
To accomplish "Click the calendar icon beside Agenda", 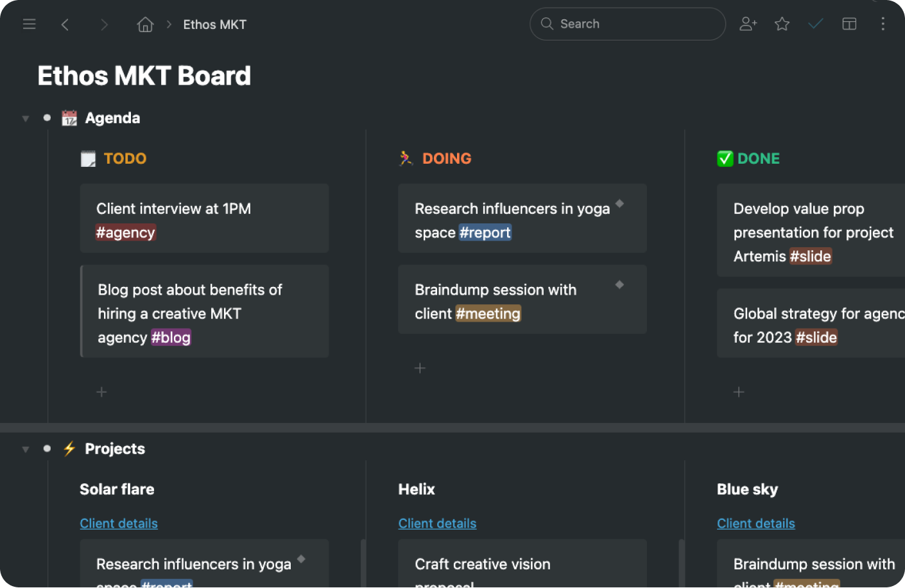I will [69, 117].
